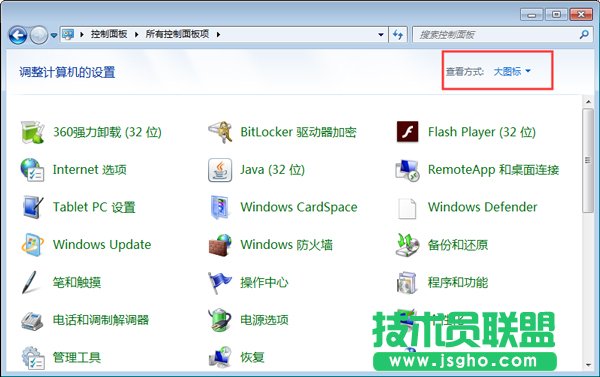Refresh the address bar view
This screenshot has height=377, width=600.
click(x=398, y=34)
